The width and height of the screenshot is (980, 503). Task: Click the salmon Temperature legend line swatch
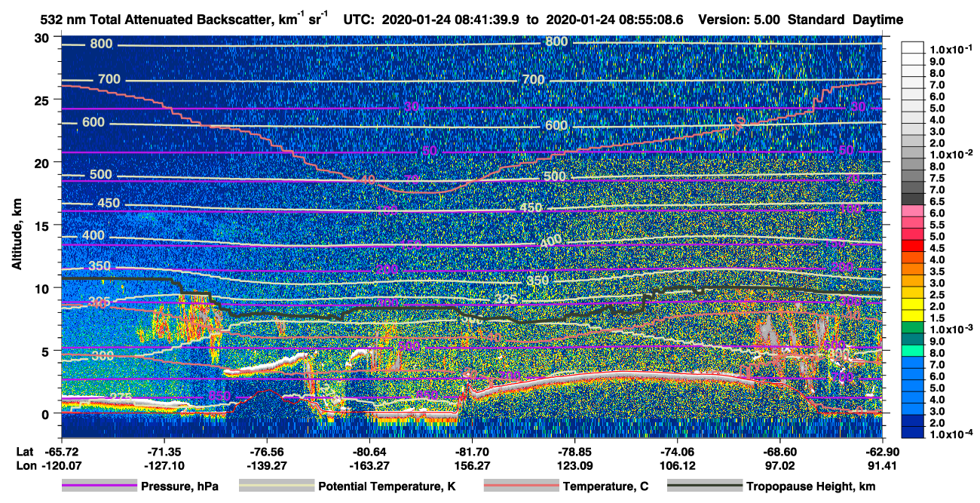click(x=521, y=486)
